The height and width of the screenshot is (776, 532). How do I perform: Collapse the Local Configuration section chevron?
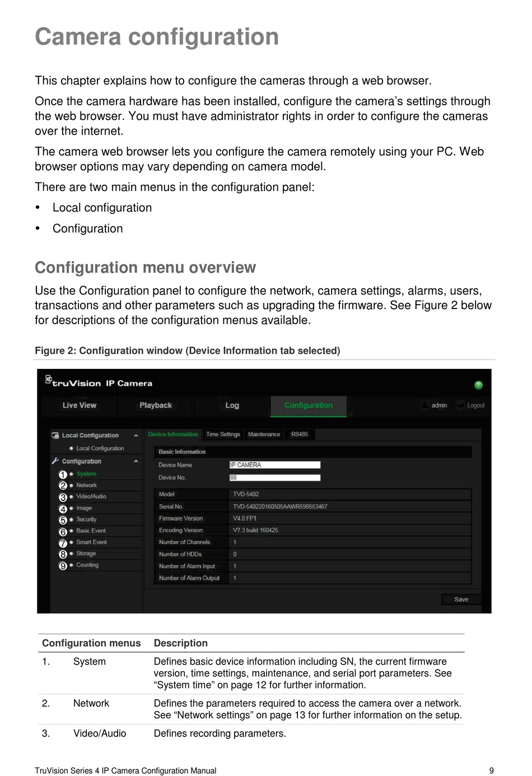[x=136, y=436]
